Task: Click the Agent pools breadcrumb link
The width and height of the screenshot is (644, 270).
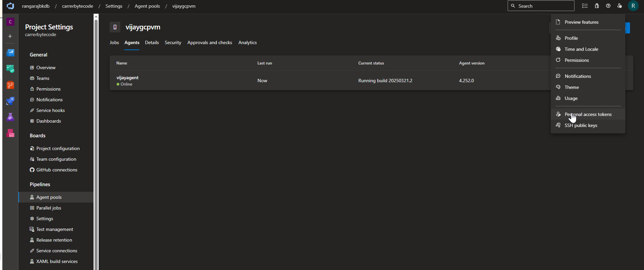Action: (147, 6)
